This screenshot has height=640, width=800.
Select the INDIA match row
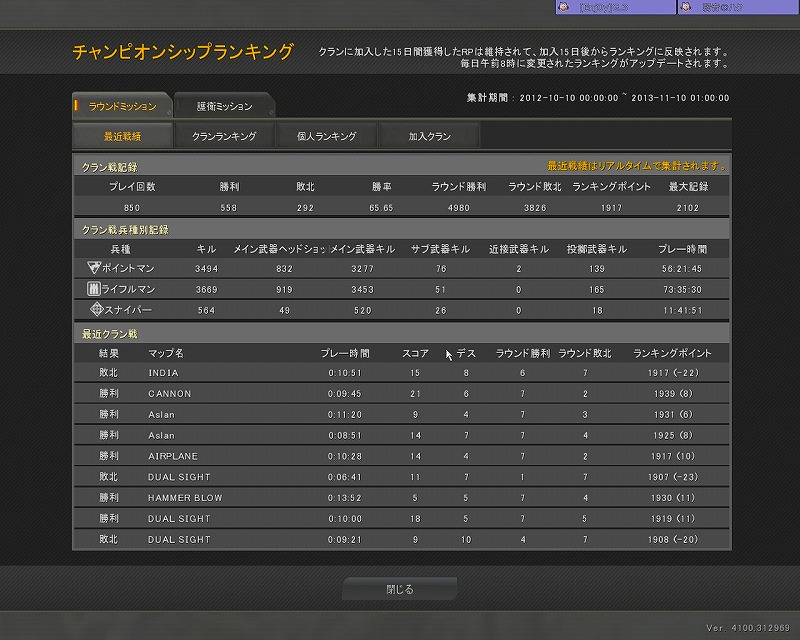(x=400, y=373)
